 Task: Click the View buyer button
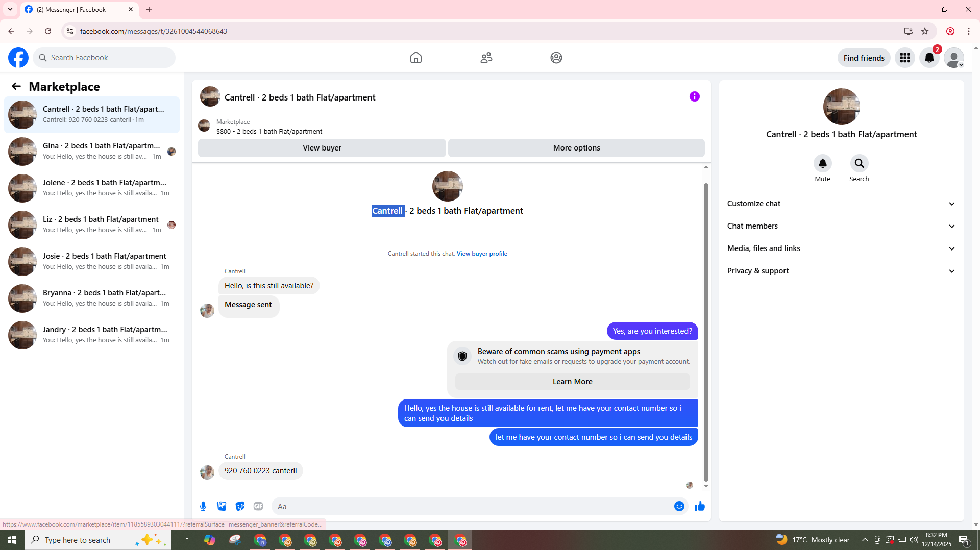tap(322, 148)
